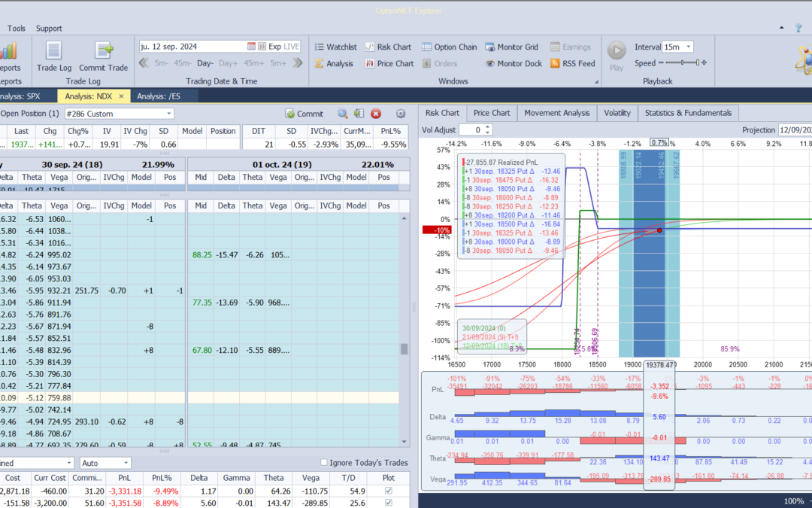
Task: Open the settings gear icon on toolbar
Action: (400, 114)
